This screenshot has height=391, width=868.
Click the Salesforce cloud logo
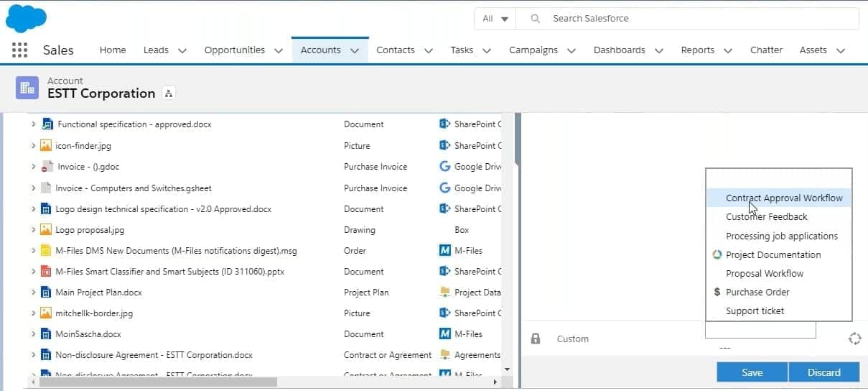[x=26, y=19]
